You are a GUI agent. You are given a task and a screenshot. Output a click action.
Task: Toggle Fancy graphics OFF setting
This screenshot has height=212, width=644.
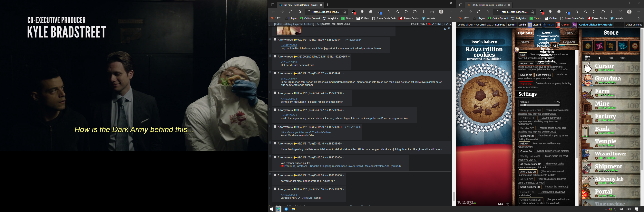[x=530, y=110]
